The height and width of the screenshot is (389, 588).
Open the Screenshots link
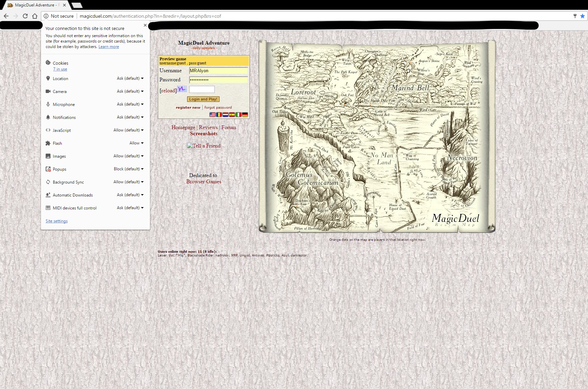tap(204, 134)
